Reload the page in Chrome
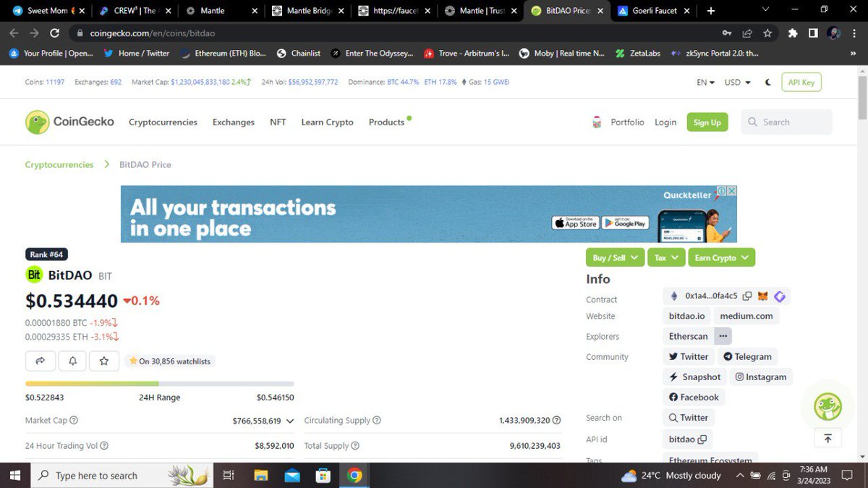This screenshot has height=488, width=868. coord(54,33)
